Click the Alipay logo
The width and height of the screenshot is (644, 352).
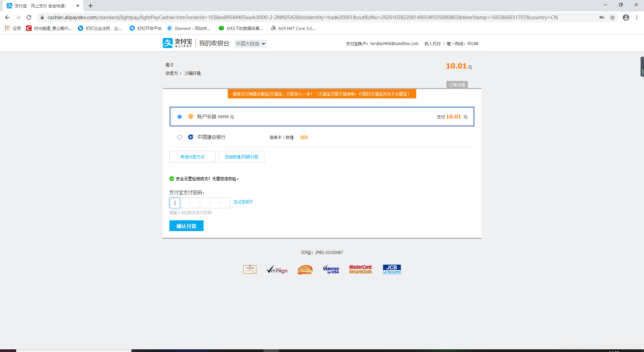177,43
